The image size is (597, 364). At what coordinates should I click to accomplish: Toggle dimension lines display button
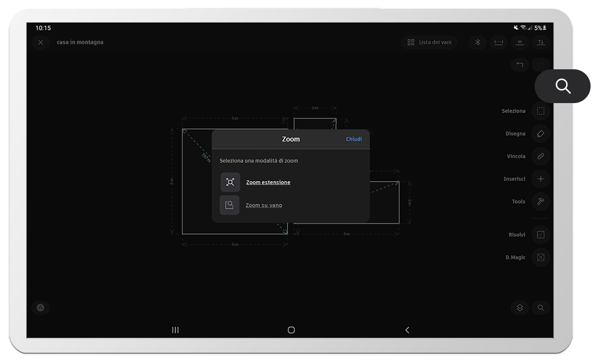[x=498, y=42]
